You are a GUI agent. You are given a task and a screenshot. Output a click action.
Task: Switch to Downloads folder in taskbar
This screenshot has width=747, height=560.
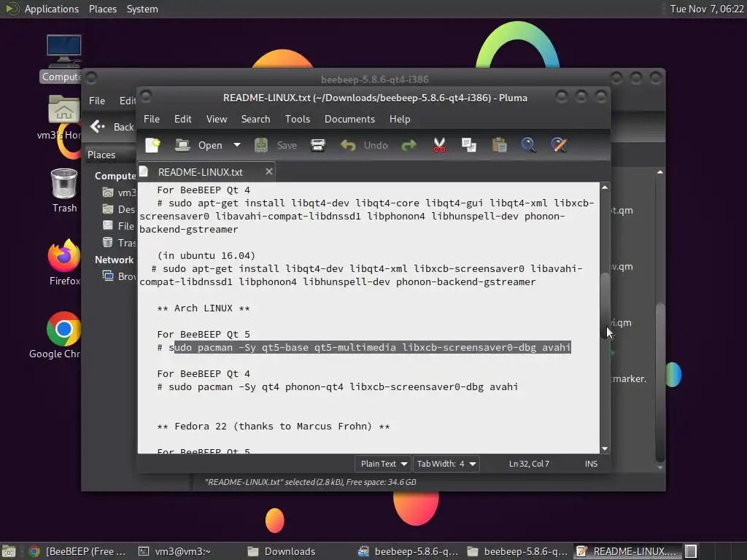282,551
